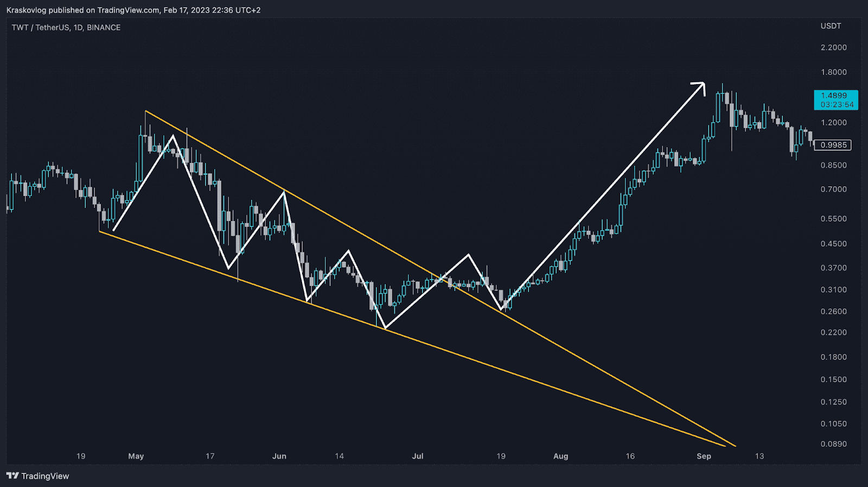Click the 2.2000 price axis label
The image size is (868, 487).
tap(834, 48)
